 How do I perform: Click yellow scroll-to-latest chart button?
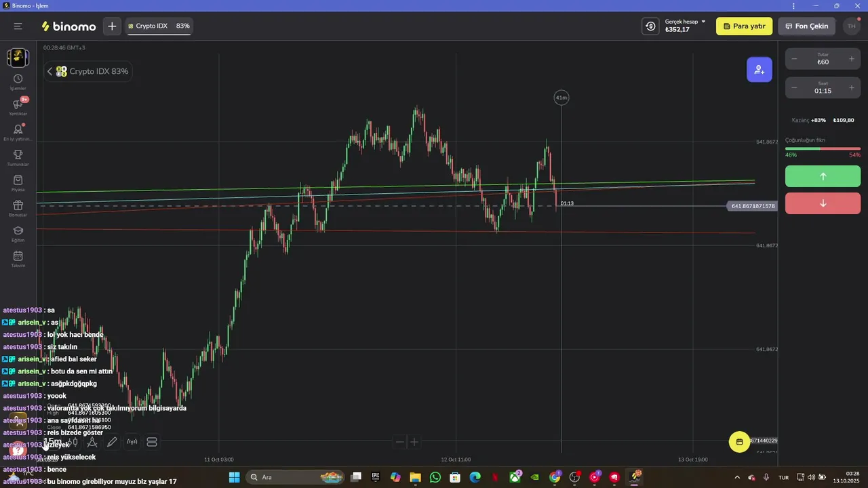point(739,442)
